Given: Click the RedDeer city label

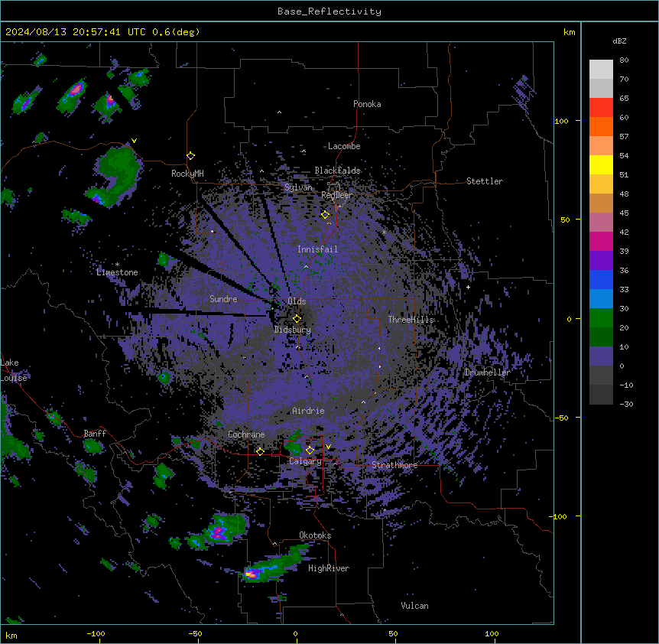Looking at the screenshot, I should click(x=337, y=195).
